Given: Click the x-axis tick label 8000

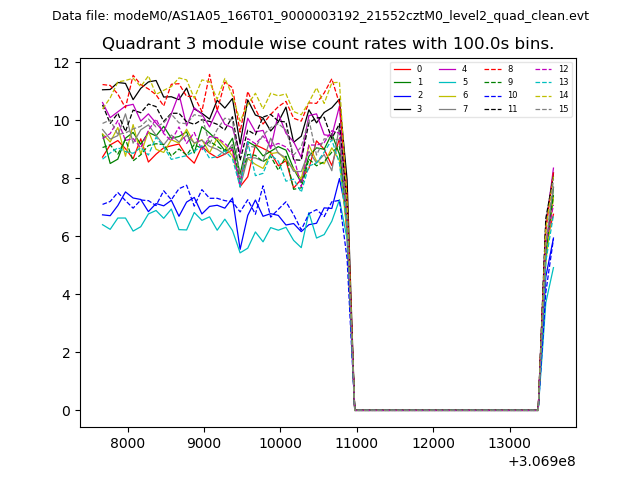Looking at the screenshot, I should click(x=128, y=443).
